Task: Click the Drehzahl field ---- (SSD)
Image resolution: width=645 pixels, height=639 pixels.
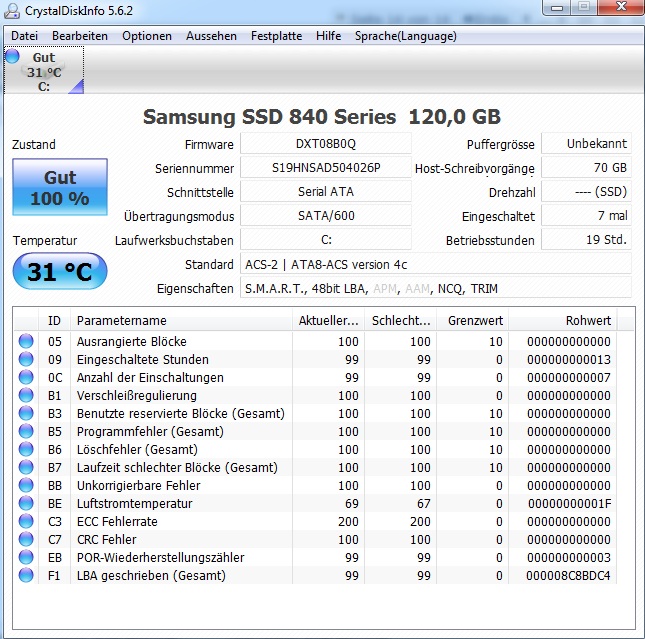Action: 586,191
